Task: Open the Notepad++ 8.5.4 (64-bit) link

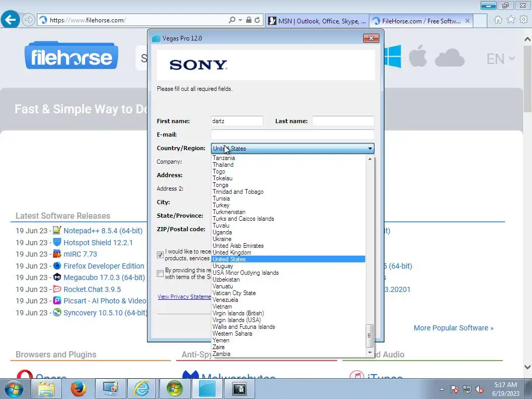Action: click(103, 231)
